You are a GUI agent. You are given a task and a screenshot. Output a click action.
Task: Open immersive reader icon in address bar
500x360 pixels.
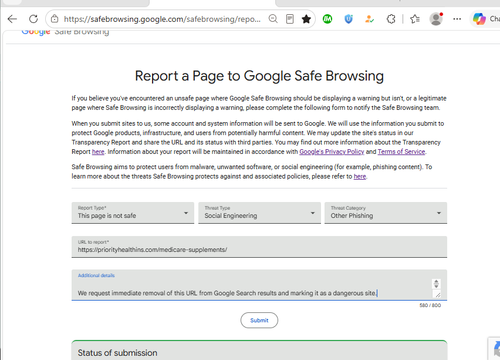pos(290,19)
